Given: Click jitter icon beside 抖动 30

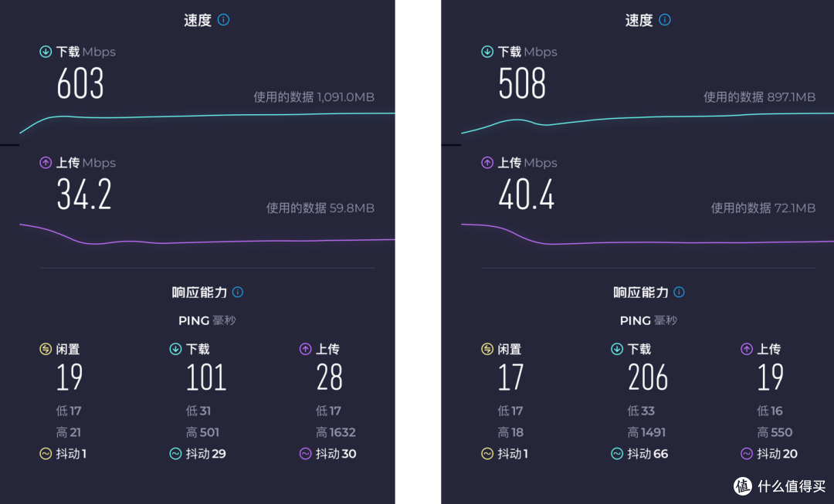Looking at the screenshot, I should coord(305,454).
